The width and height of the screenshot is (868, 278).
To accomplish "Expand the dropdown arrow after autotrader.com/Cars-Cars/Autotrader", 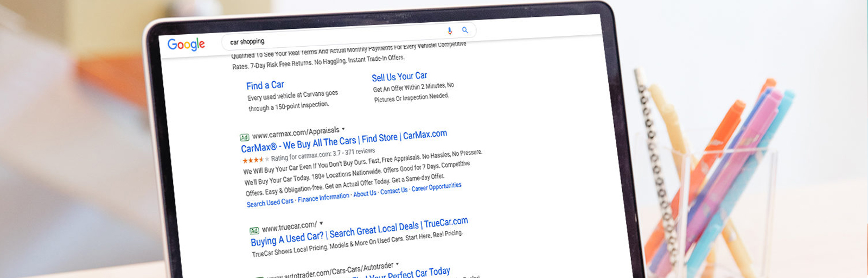I will click(x=398, y=264).
